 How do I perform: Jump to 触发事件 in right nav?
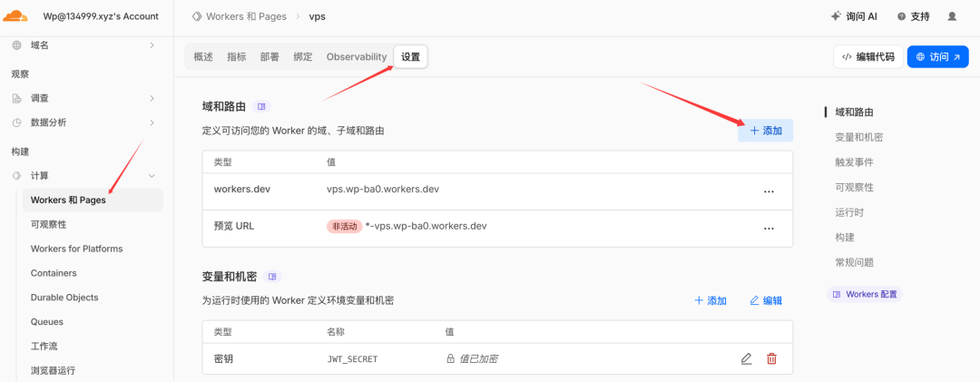tap(854, 162)
